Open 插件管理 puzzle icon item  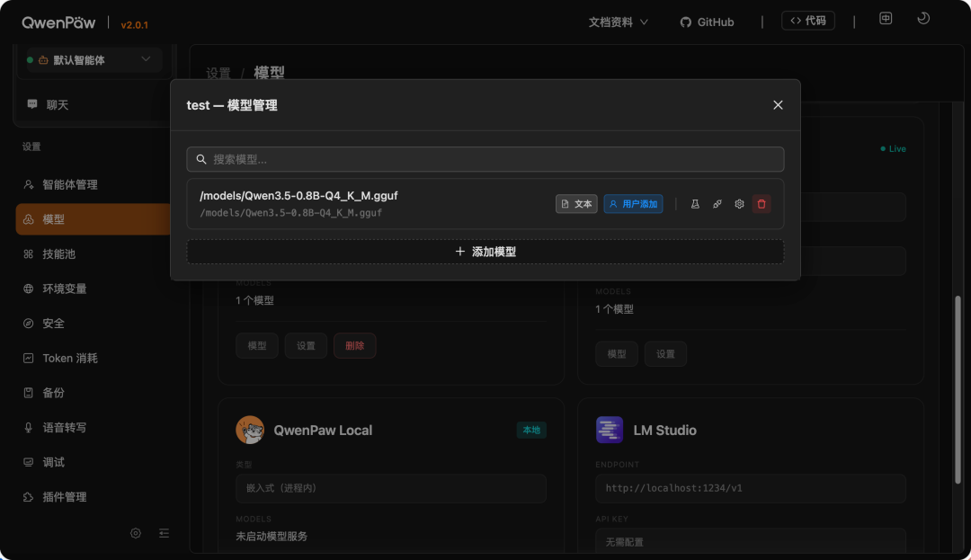(x=93, y=496)
